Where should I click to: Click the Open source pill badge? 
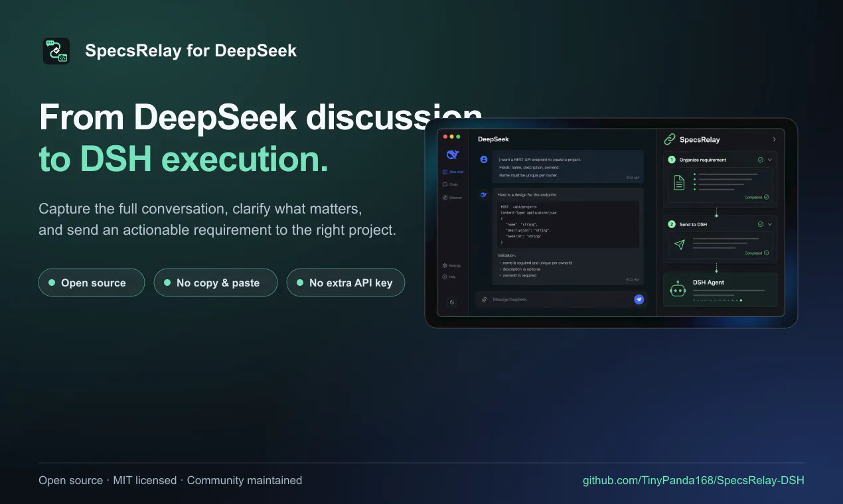pos(92,283)
